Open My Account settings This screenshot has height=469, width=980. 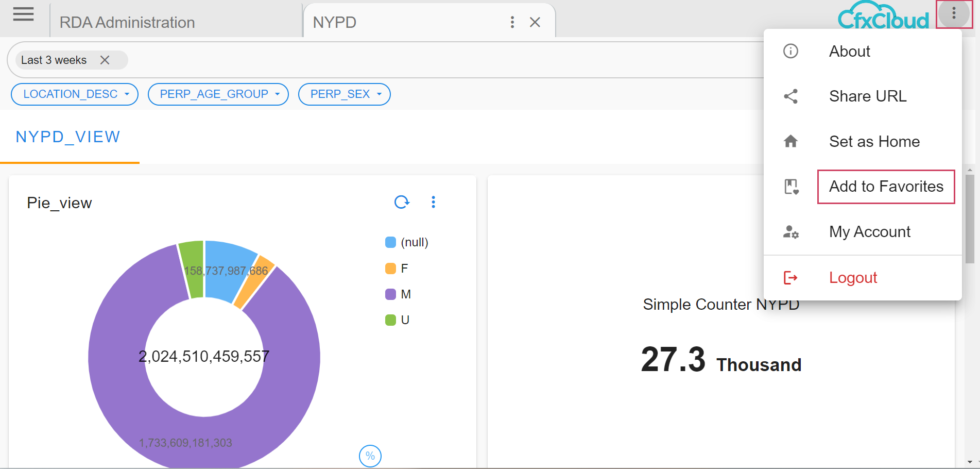pos(869,232)
